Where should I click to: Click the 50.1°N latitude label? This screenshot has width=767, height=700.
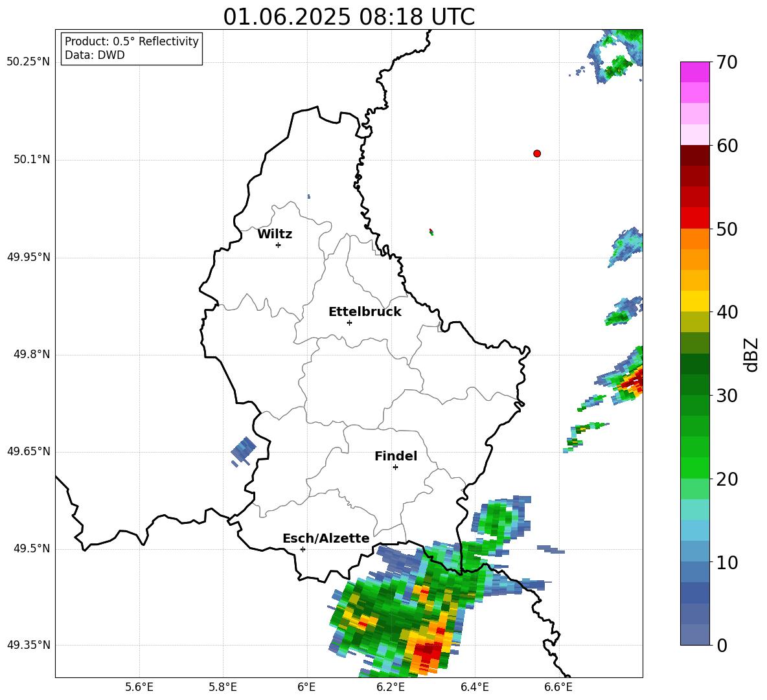point(32,160)
